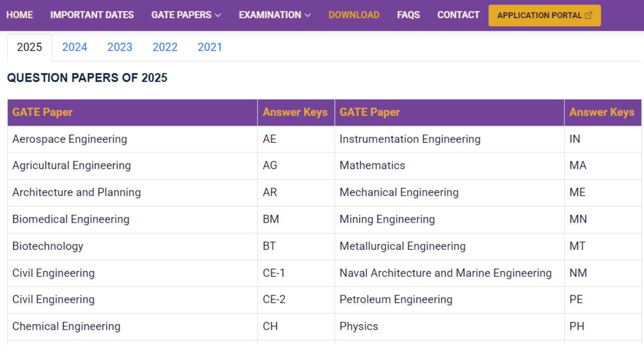The width and height of the screenshot is (644, 362).
Task: Open Naval Architecture and Marine Engineering paper
Action: [x=445, y=273]
